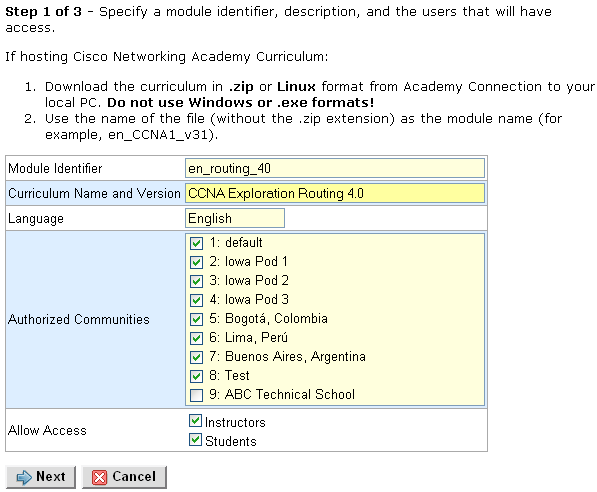Click the 'Students' label text
The image size is (597, 492).
coord(231,442)
